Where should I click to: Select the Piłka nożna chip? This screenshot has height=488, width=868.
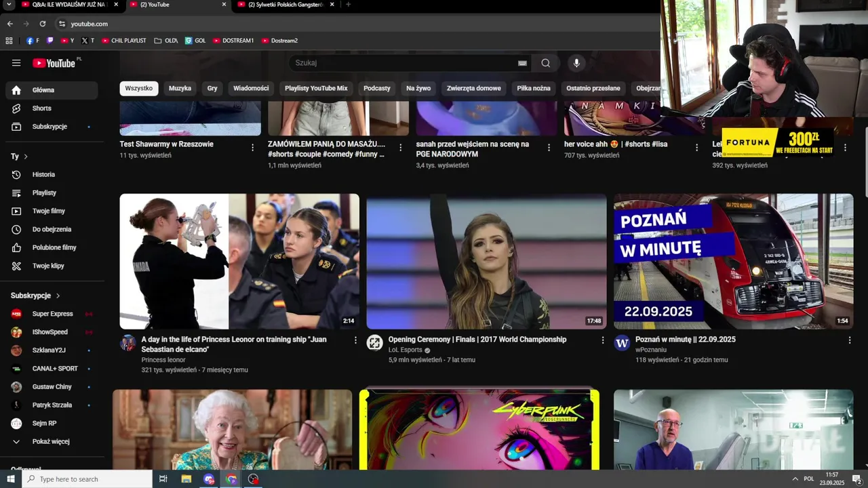click(x=534, y=88)
